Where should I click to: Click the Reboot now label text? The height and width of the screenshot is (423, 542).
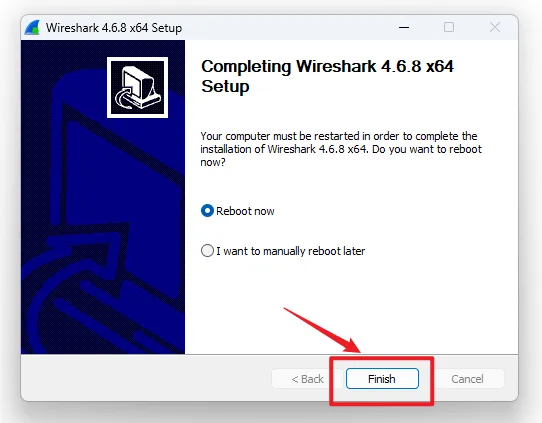point(245,211)
